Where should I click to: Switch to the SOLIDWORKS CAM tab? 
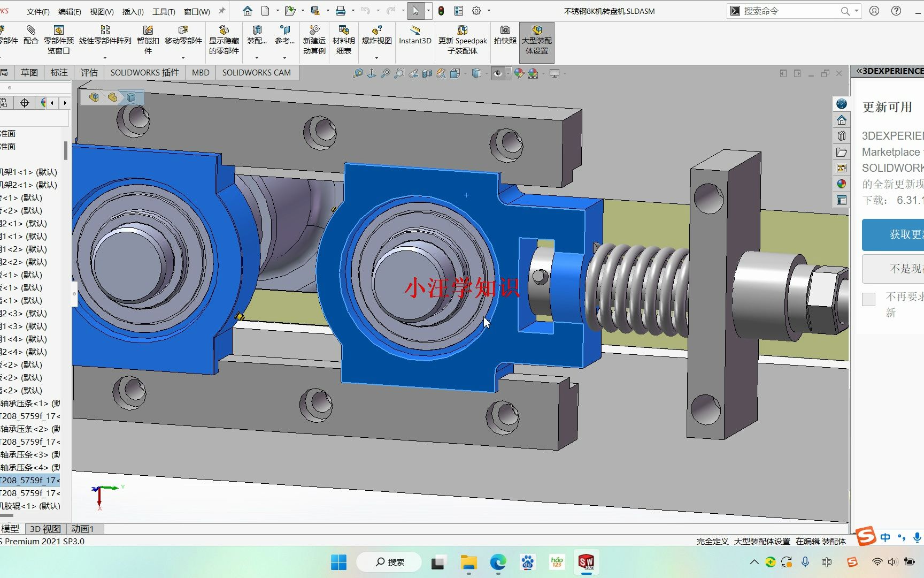(257, 72)
